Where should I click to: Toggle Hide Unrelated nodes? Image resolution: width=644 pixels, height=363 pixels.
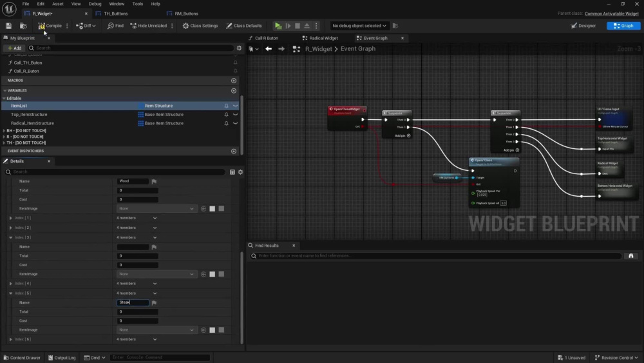(149, 26)
